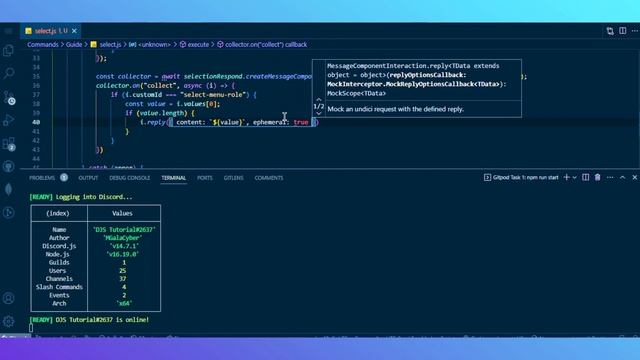The image size is (640, 360).
Task: Kill terminal with the trash icon
Action: coord(598,177)
